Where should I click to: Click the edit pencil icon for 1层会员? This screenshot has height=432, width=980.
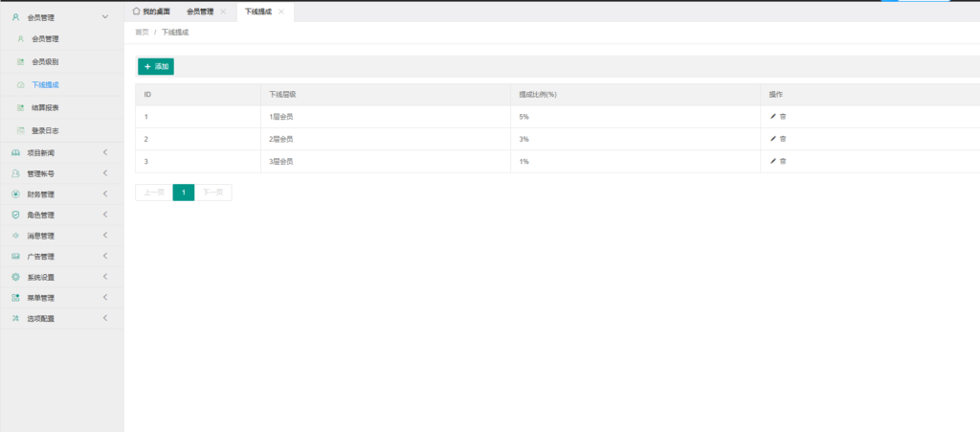pyautogui.click(x=773, y=117)
